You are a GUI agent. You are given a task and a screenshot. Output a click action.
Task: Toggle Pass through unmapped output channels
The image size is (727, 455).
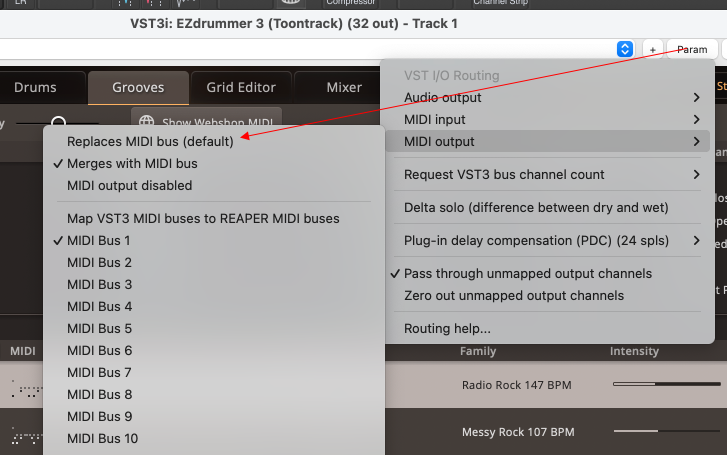click(527, 273)
